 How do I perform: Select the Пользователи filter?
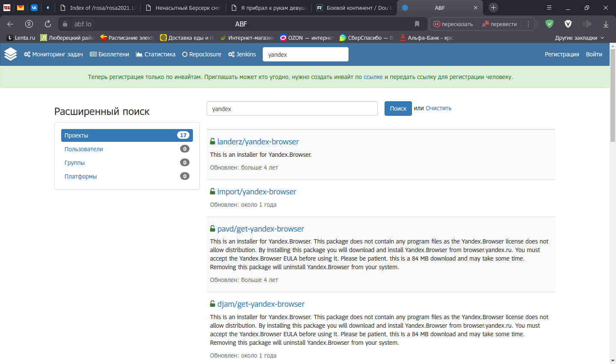click(127, 149)
